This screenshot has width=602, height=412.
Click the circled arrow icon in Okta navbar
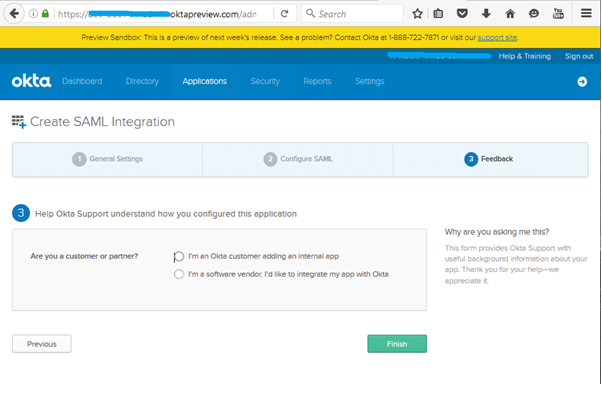[x=582, y=81]
